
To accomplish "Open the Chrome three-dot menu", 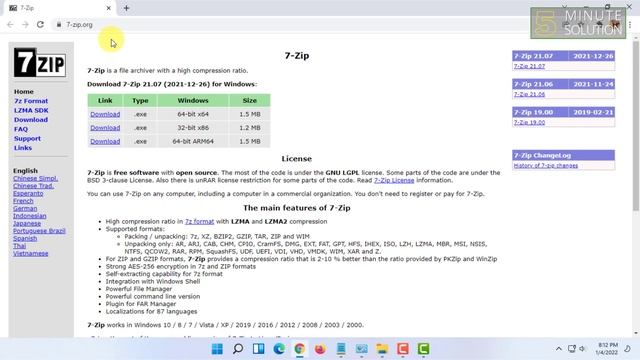I will (x=630, y=24).
